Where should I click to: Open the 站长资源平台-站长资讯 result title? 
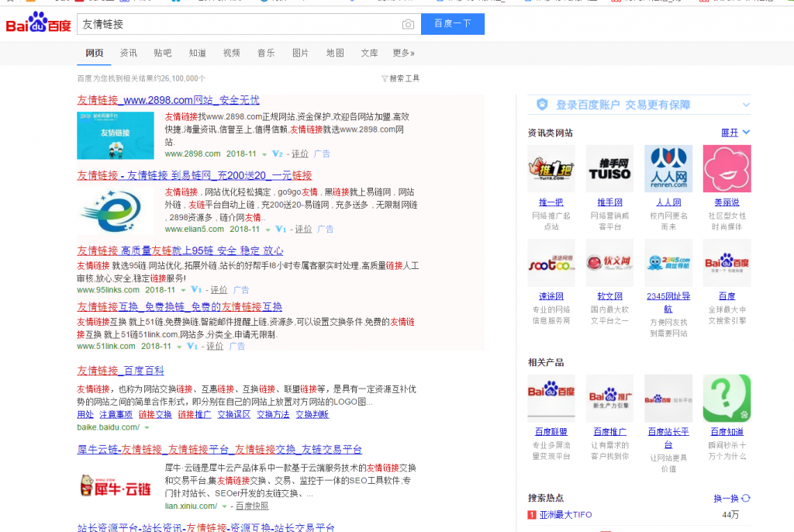pyautogui.click(x=206, y=527)
